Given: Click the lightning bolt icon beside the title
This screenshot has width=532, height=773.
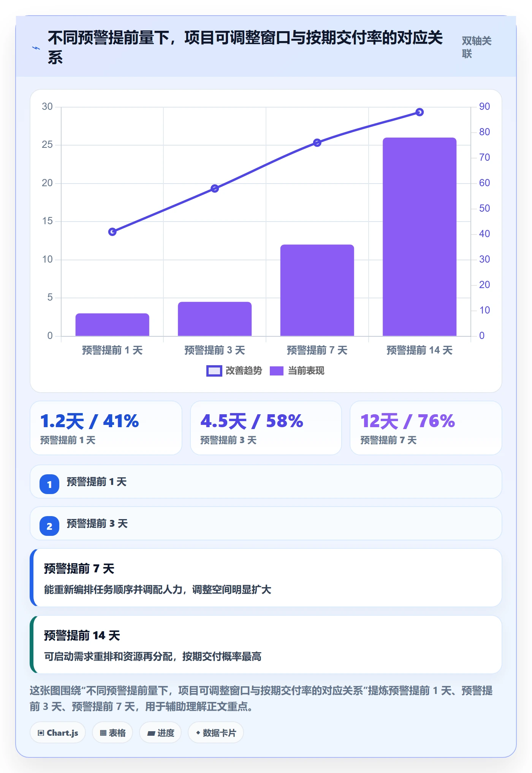Looking at the screenshot, I should [x=36, y=48].
